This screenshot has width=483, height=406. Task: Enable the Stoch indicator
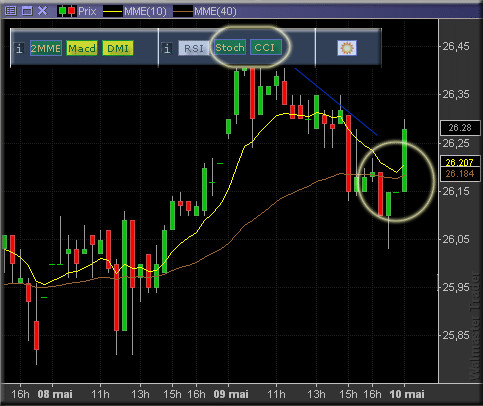(x=230, y=47)
